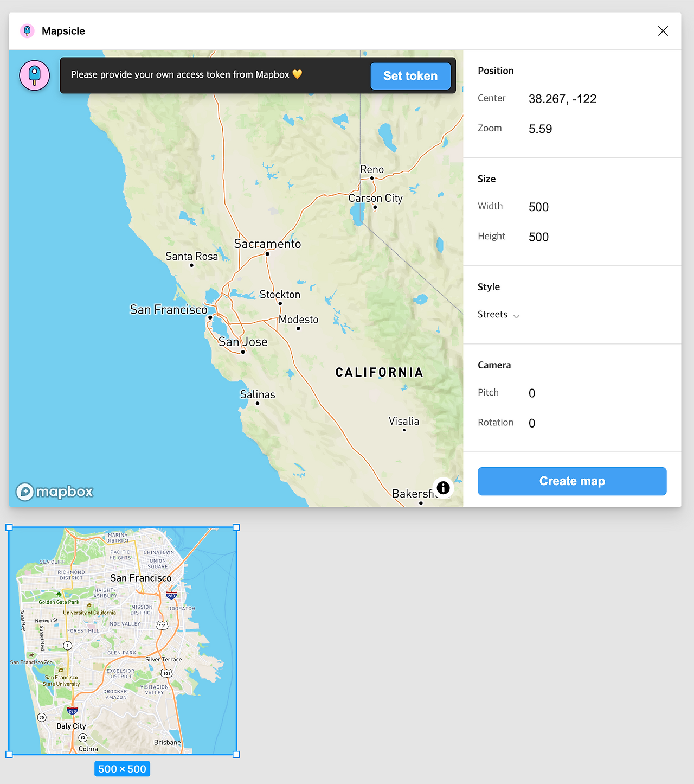Click the Sacramento label on the map
The image size is (694, 784).
267,244
